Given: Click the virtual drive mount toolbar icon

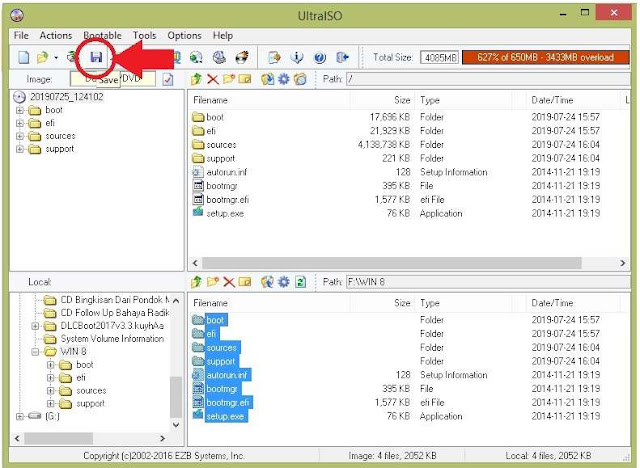Looking at the screenshot, I should click(x=219, y=58).
